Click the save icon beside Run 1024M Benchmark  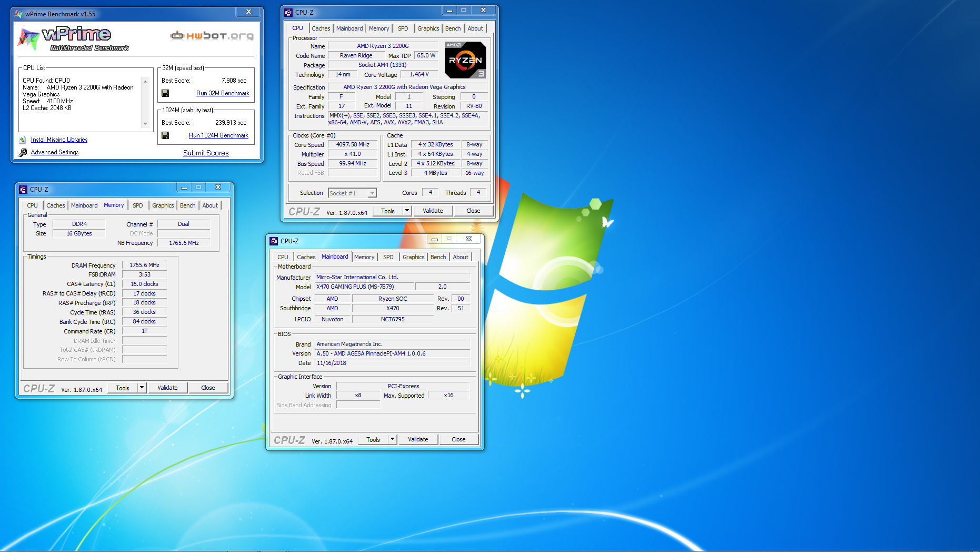(x=165, y=135)
